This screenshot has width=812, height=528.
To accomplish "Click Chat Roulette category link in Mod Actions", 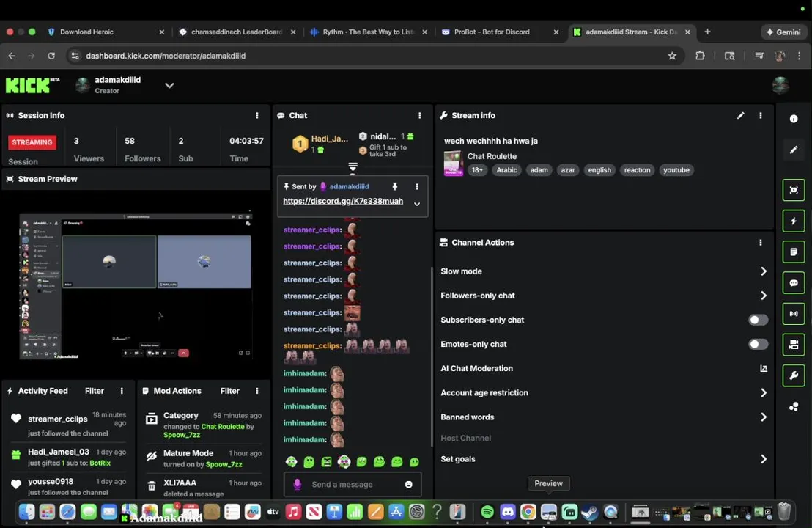I will (x=223, y=427).
